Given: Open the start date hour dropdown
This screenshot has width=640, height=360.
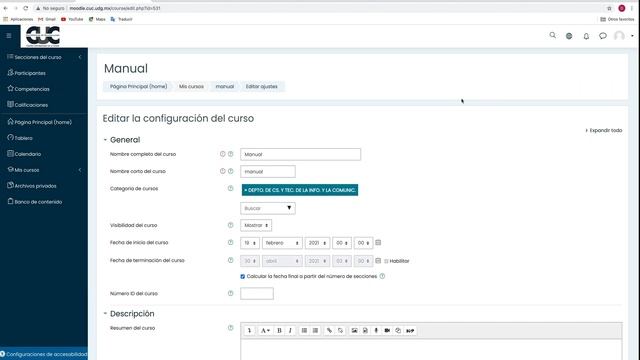Looking at the screenshot, I should coord(342,243).
